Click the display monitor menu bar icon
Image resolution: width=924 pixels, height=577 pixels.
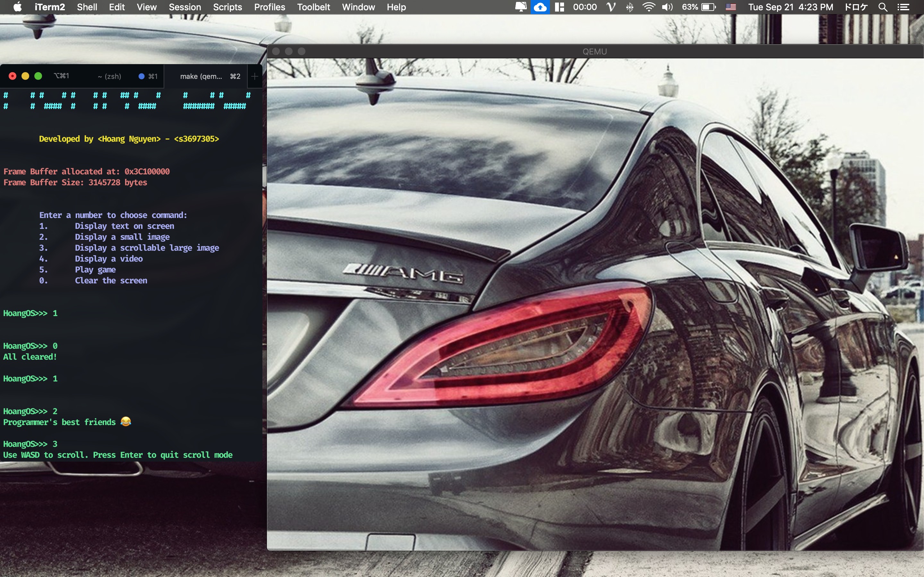point(521,7)
